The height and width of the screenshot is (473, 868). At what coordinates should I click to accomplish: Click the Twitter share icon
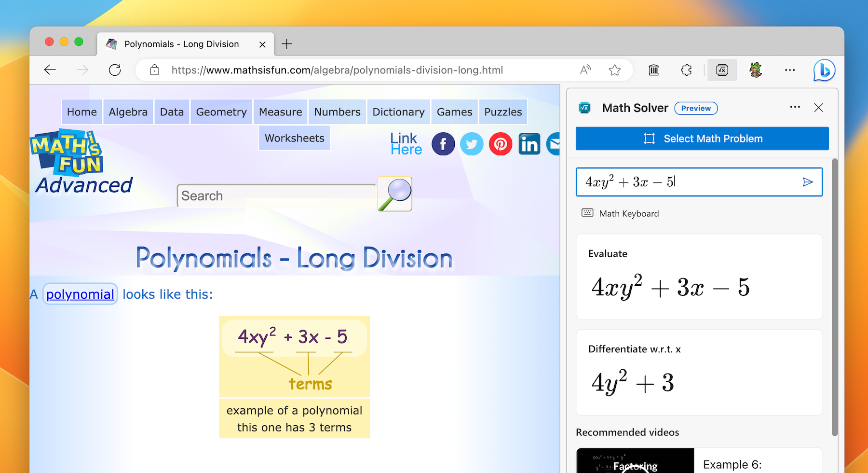coord(472,144)
